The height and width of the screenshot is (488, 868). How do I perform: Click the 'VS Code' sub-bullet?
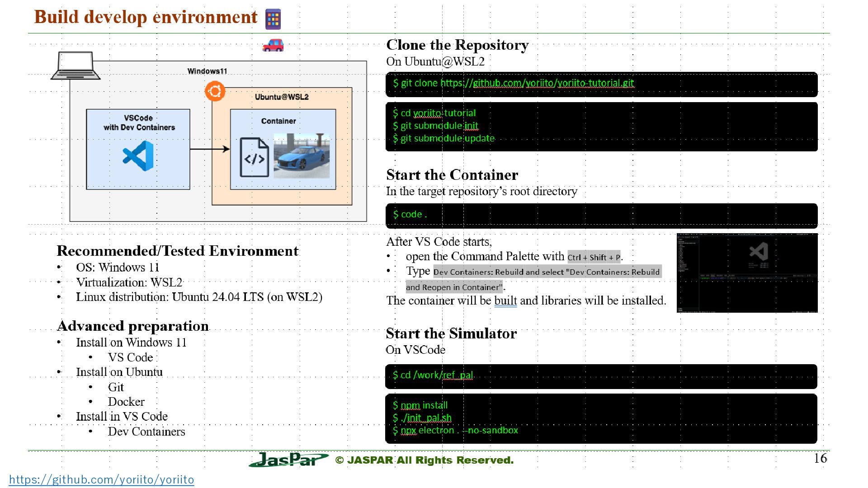click(x=130, y=357)
